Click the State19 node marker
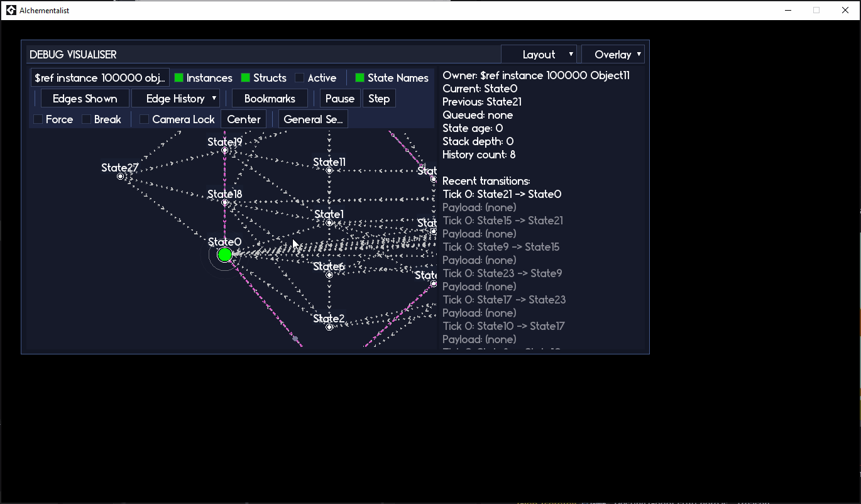Image resolution: width=861 pixels, height=504 pixels. click(224, 151)
